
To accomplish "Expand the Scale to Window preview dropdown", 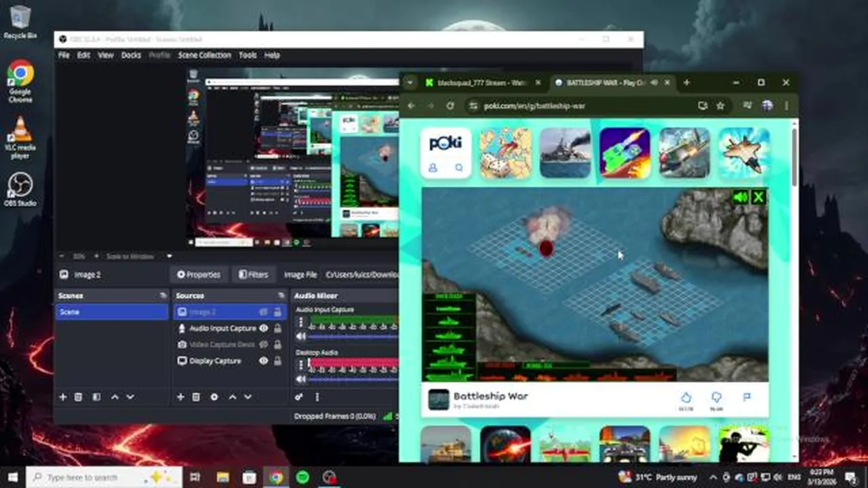I will coord(170,256).
